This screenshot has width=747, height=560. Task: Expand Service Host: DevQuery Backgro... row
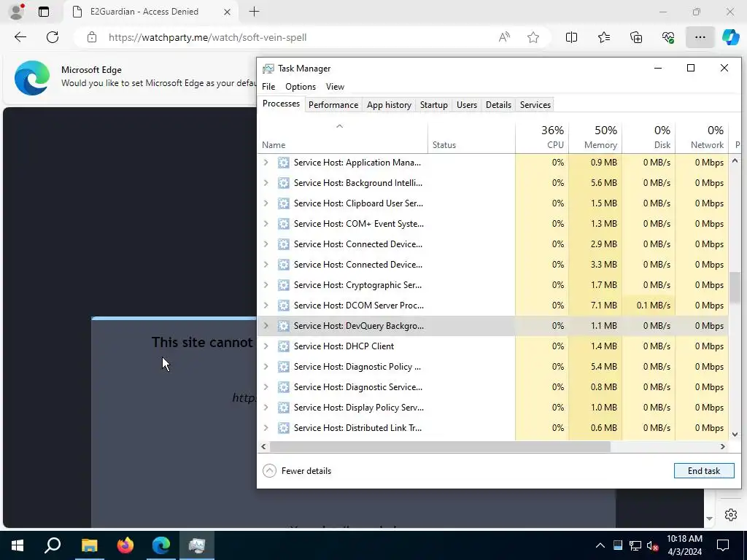coord(266,326)
